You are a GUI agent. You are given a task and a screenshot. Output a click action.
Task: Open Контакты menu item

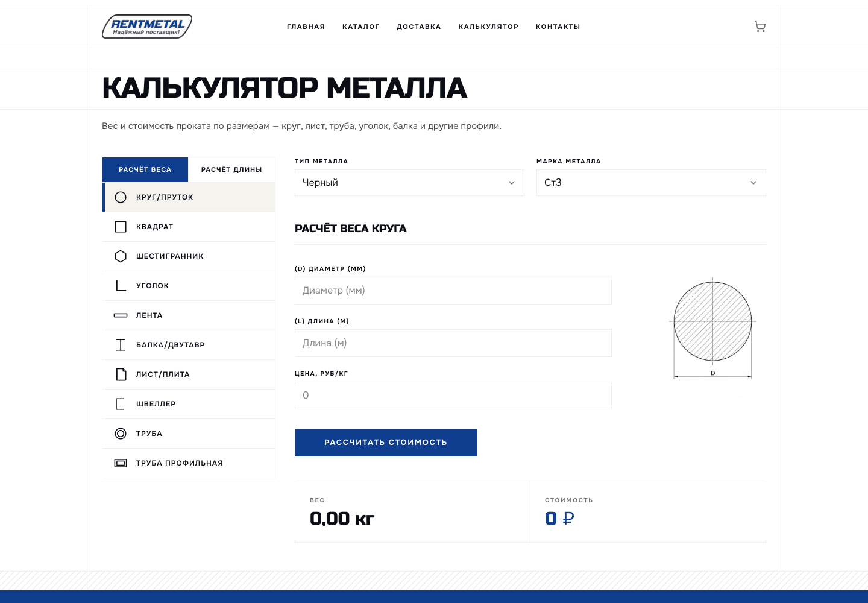558,27
